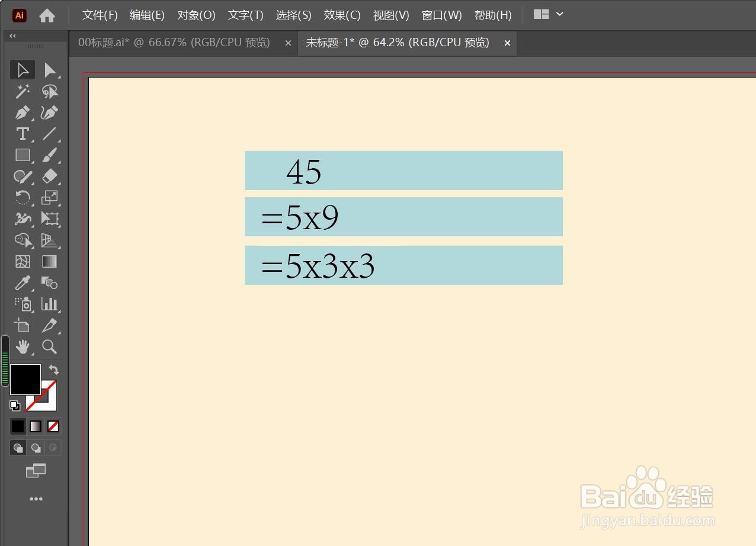Pick the Gradient tool
Screen dimensions: 756x546
coord(50,262)
